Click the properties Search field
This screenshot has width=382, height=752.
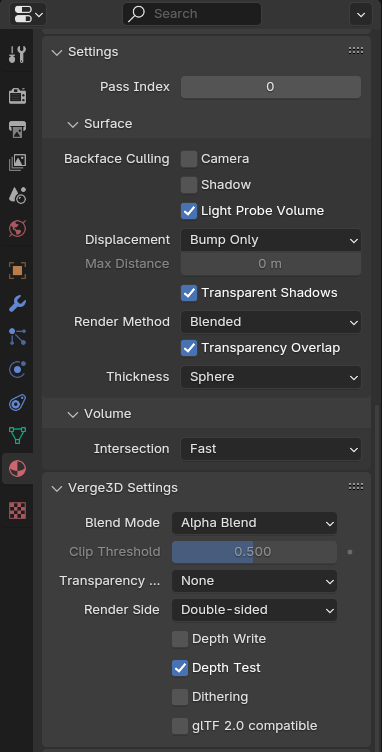coord(192,14)
